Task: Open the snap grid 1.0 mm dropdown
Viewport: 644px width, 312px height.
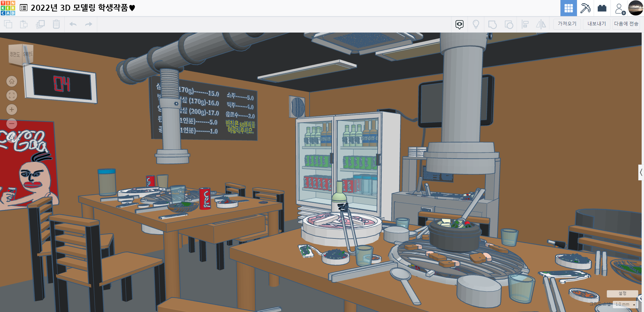Action: click(x=625, y=304)
